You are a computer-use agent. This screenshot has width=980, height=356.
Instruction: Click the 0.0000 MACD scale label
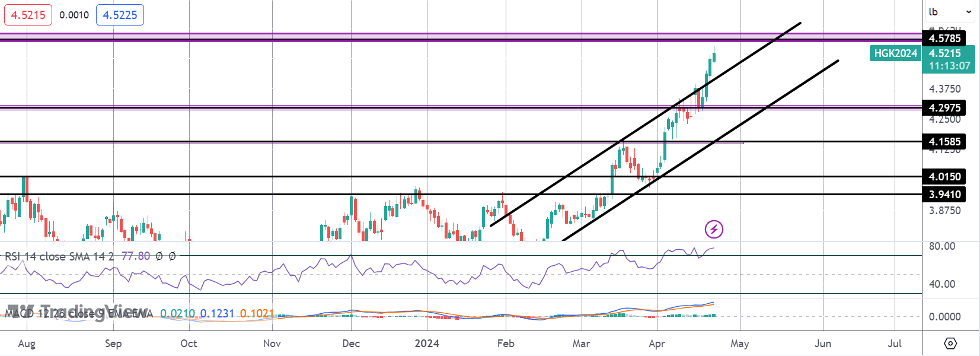point(945,317)
